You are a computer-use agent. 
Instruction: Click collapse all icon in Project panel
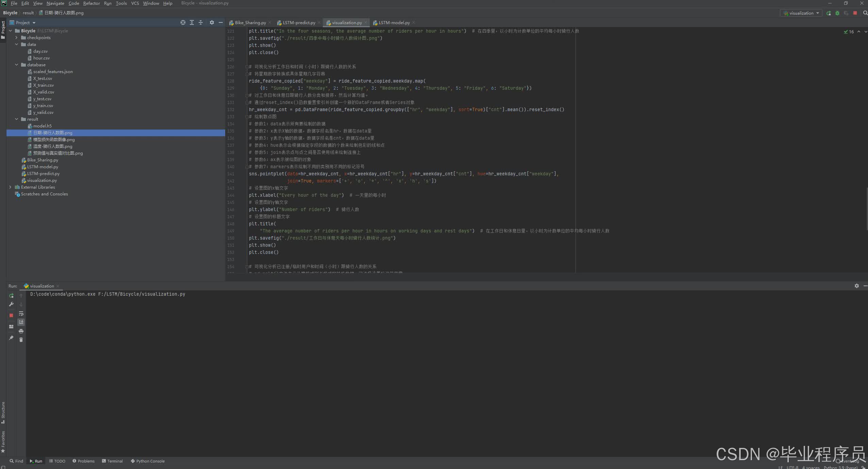click(x=201, y=22)
